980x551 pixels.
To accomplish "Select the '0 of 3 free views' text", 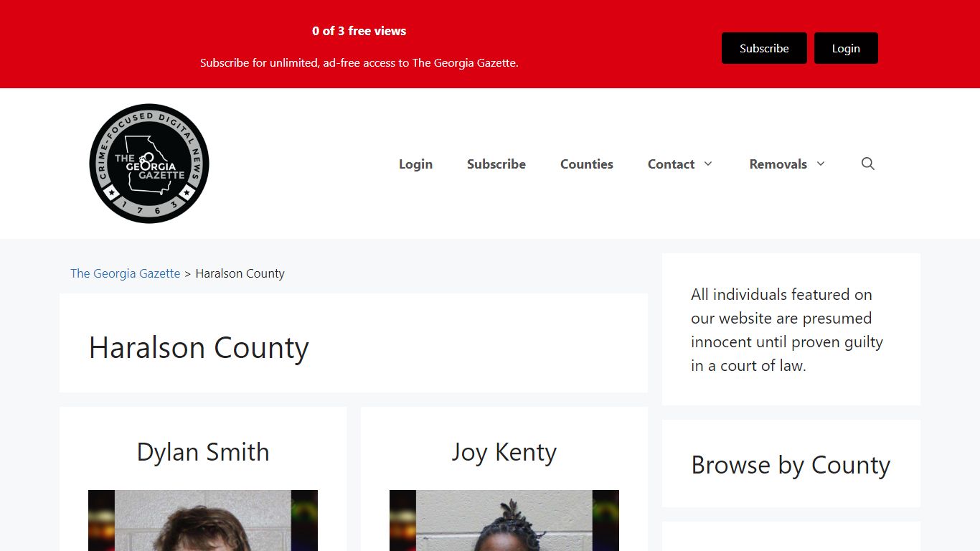I will pyautogui.click(x=359, y=31).
